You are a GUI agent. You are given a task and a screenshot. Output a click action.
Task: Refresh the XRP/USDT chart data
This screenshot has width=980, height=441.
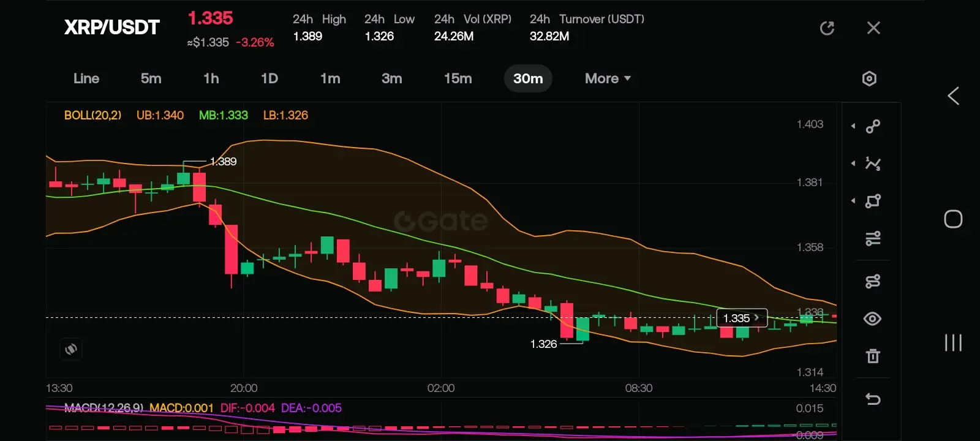(827, 28)
